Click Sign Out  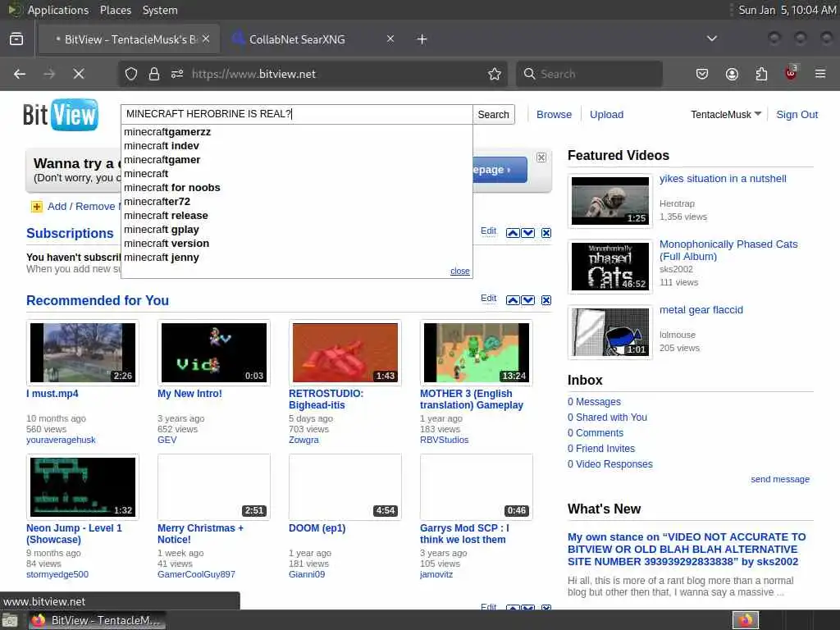797,115
